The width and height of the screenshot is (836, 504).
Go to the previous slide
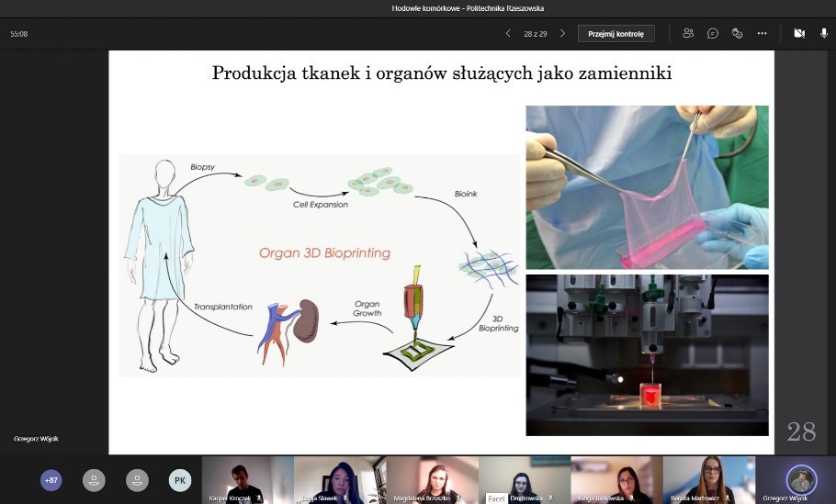[508, 33]
